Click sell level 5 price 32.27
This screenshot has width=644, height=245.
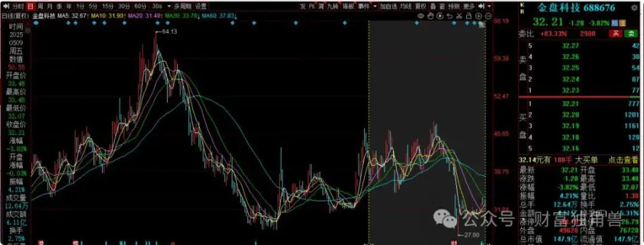570,46
